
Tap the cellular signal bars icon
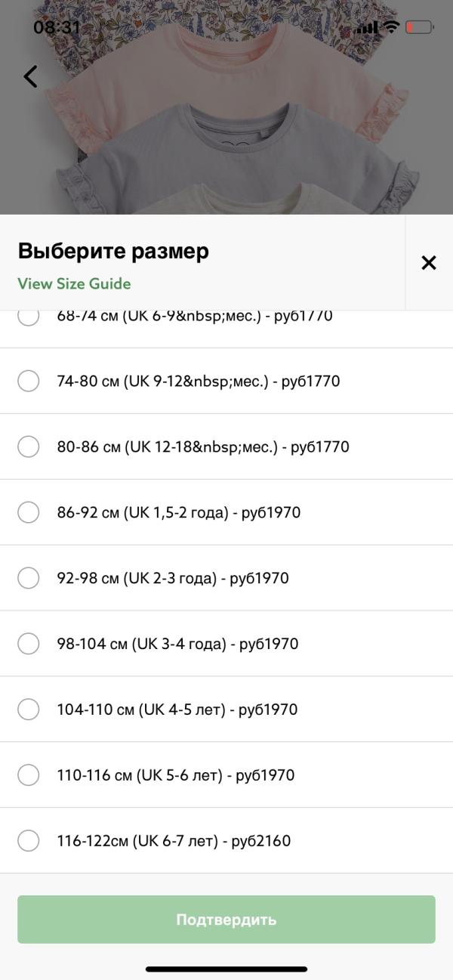tap(367, 28)
